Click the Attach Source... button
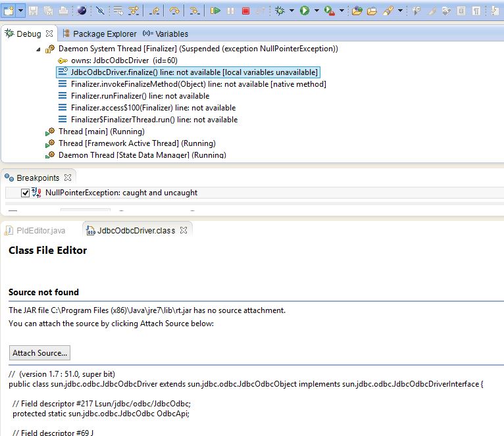504x436 pixels. click(x=39, y=353)
